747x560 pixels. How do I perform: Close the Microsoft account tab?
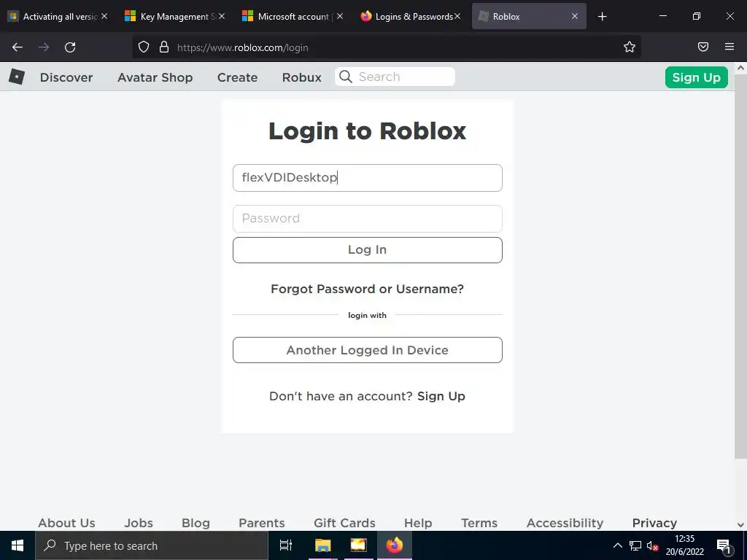pyautogui.click(x=340, y=16)
